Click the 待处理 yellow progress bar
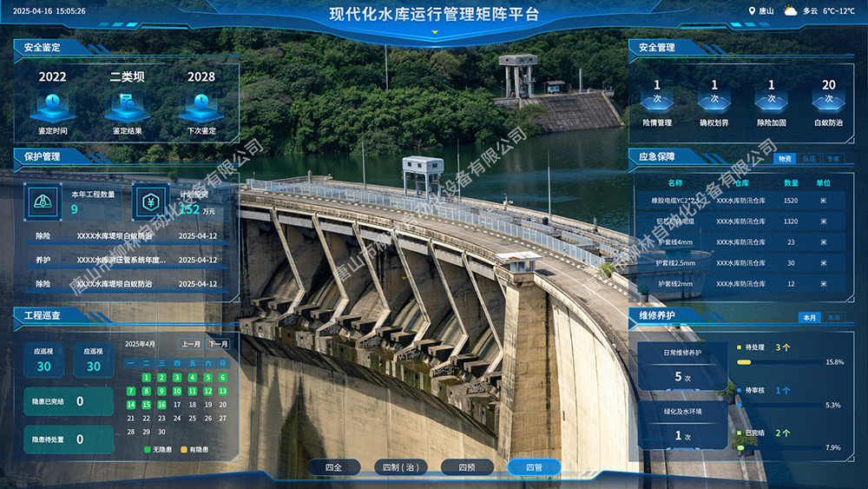Screen dimensions: 868x489 [745, 361]
